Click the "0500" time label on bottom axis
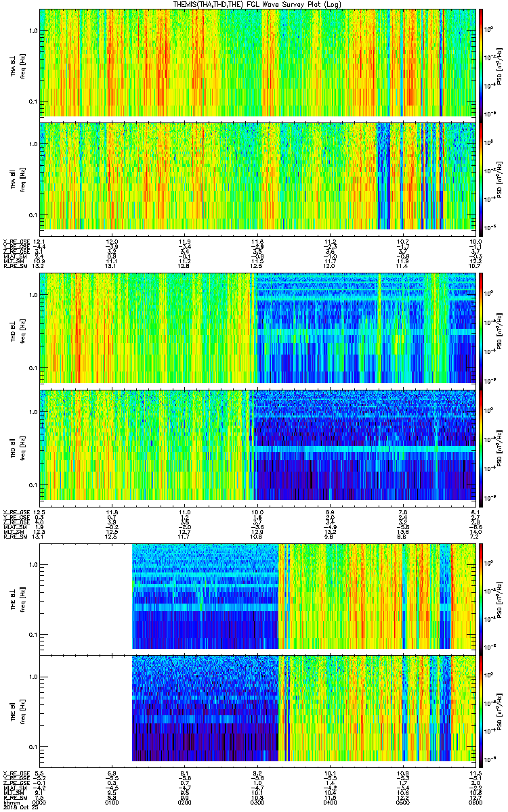The image size is (508, 812). click(403, 802)
